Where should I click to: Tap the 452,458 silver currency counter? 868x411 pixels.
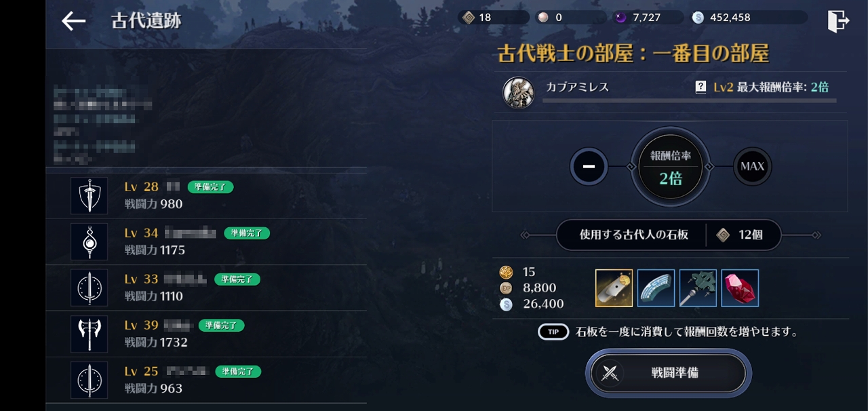click(749, 18)
